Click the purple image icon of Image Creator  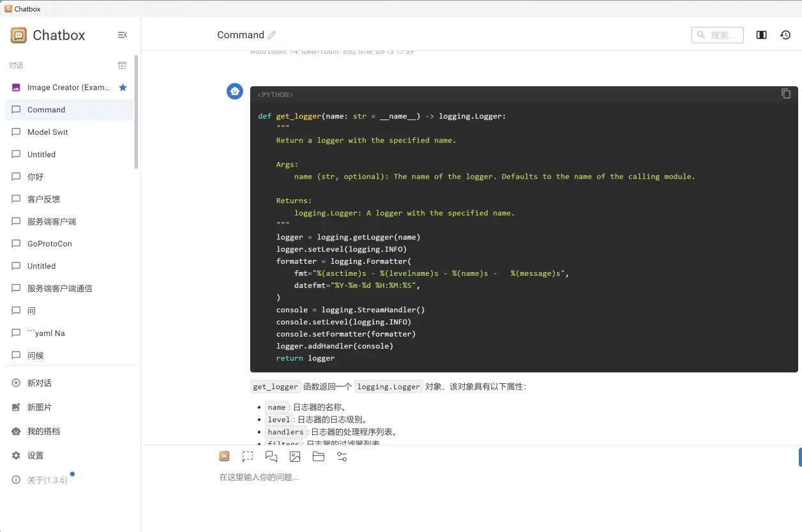[16, 87]
